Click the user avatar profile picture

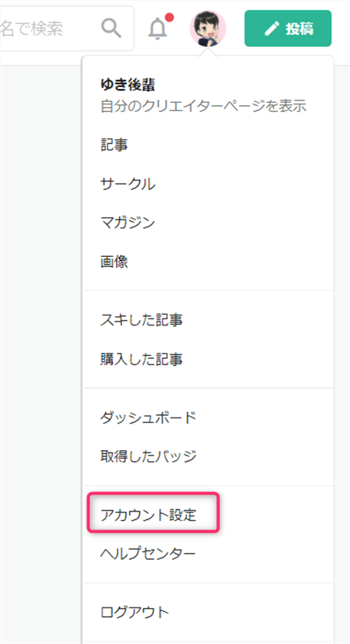[208, 28]
